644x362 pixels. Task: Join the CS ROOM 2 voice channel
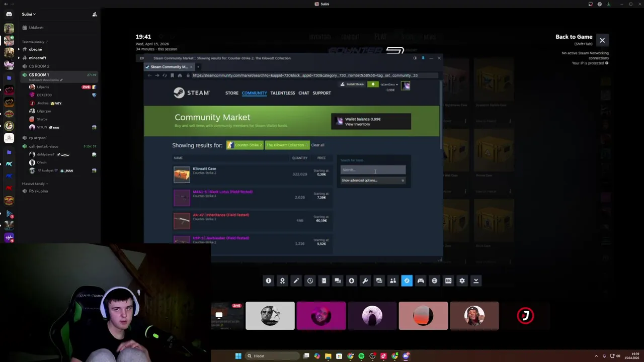(59, 66)
